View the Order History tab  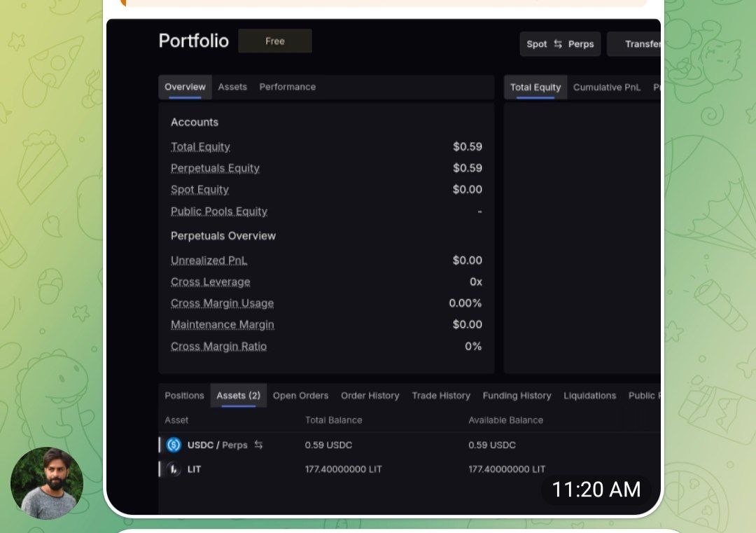point(370,396)
